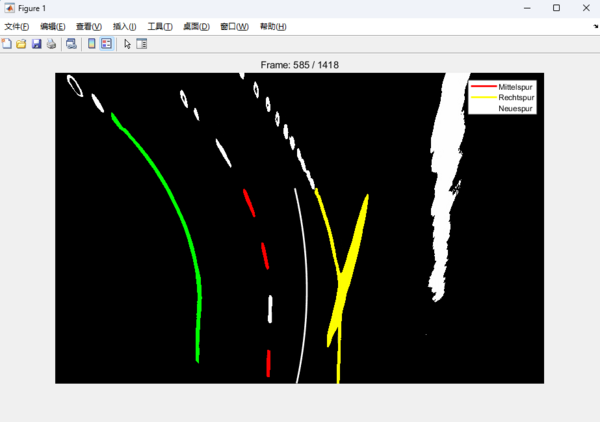Click the Mittelspur legend label
Screen dimensions: 600x422
pyautogui.click(x=515, y=87)
